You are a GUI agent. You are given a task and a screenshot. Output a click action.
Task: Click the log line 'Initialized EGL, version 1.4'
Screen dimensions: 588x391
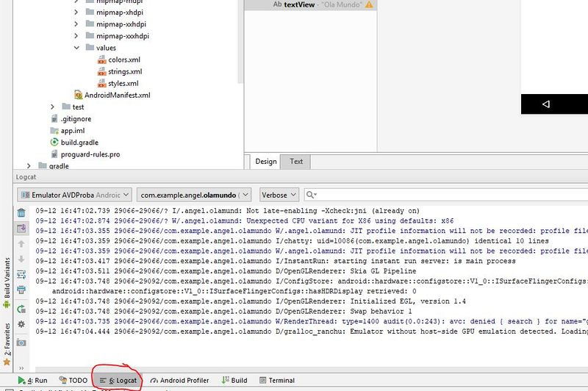(251, 301)
